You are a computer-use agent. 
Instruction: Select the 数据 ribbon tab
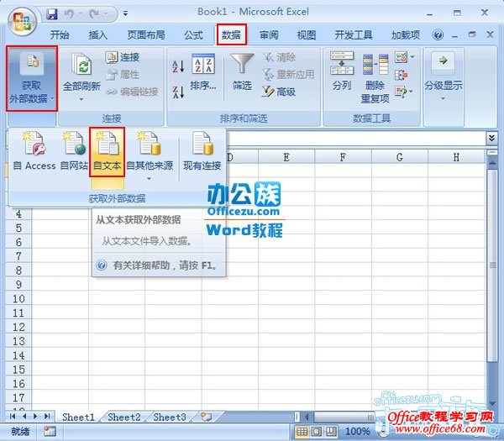coord(232,34)
